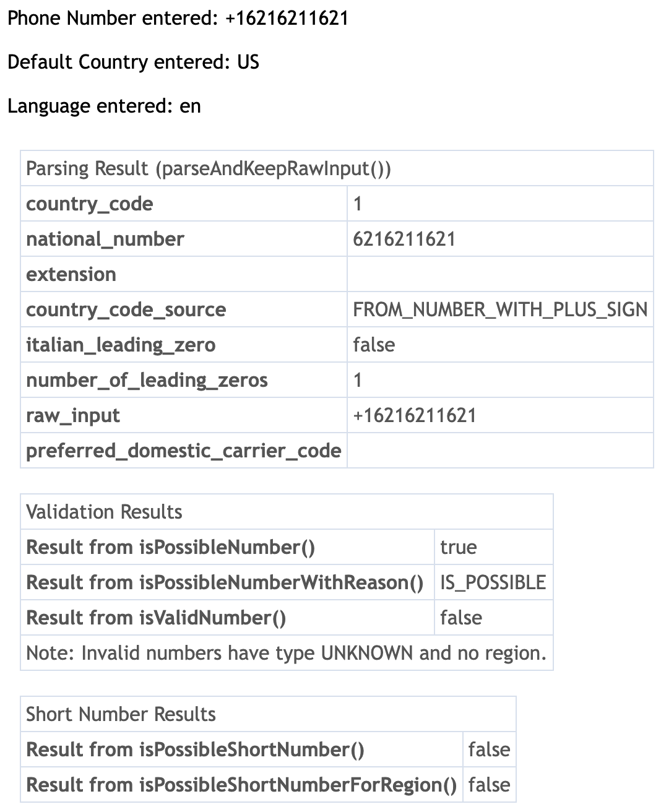The image size is (661, 812).
Task: Click the 'Result from isPossibleShortNumberForRegion()' label
Action: [241, 785]
